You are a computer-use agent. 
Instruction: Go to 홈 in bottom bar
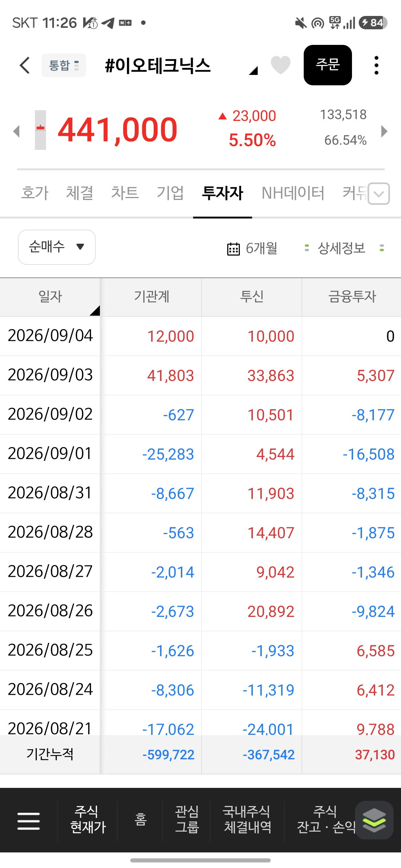pyautogui.click(x=140, y=819)
